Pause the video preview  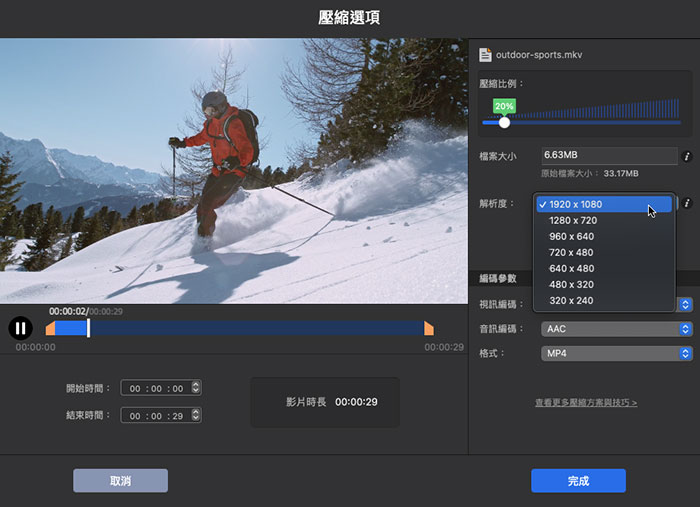[21, 328]
